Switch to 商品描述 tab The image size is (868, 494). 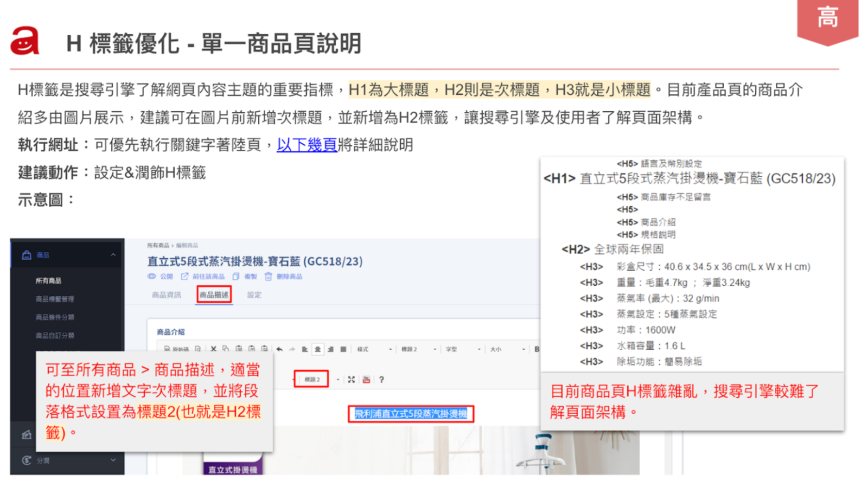pyautogui.click(x=214, y=295)
